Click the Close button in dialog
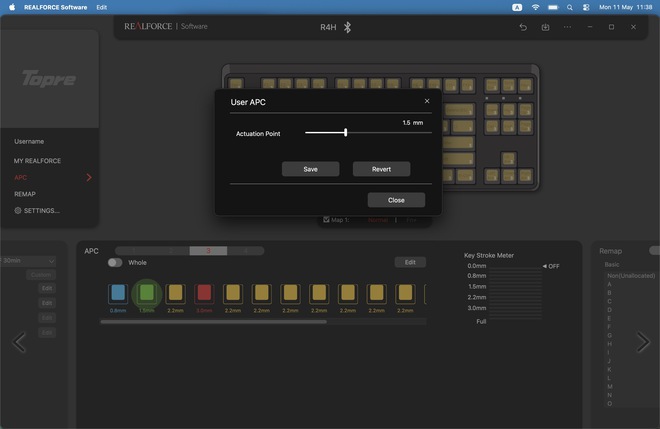Image resolution: width=660 pixels, height=429 pixels. [396, 200]
